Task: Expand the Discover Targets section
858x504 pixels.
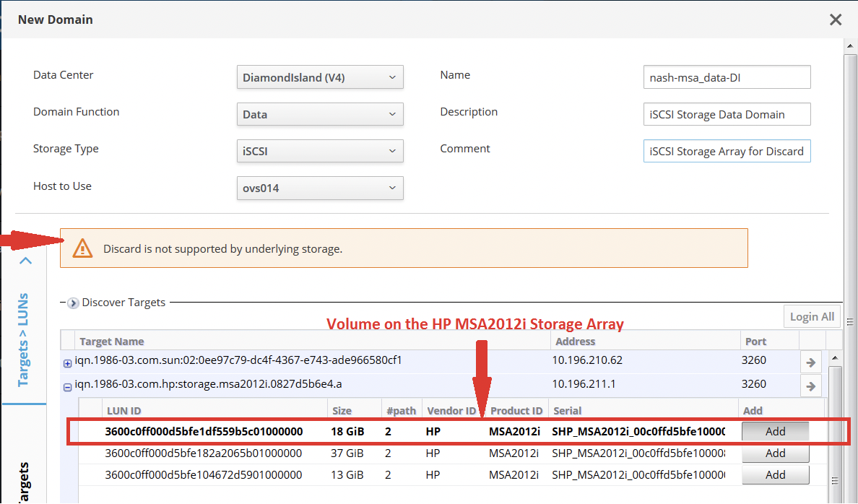Action: click(73, 303)
